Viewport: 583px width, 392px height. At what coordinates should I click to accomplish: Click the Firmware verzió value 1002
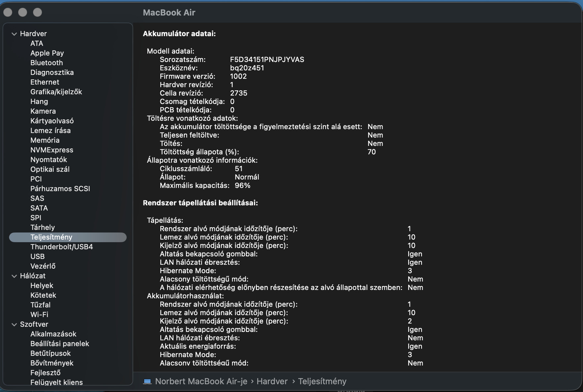tap(238, 77)
